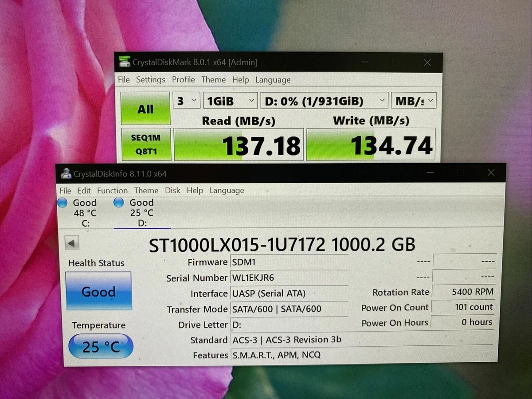Click the Read (MB/s) column header
Viewport: 532px width, 399px height.
pos(239,121)
